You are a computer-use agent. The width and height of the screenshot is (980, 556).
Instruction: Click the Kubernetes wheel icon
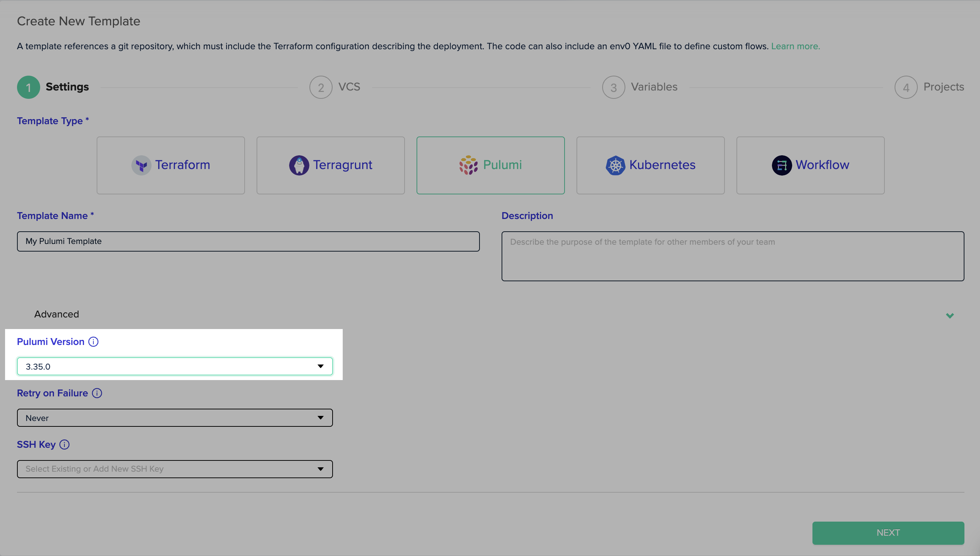(616, 165)
